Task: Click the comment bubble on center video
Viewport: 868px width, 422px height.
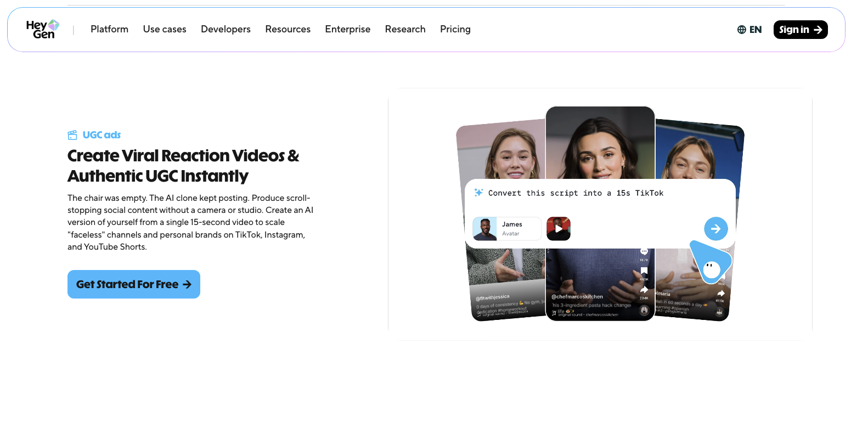Action: pyautogui.click(x=644, y=251)
